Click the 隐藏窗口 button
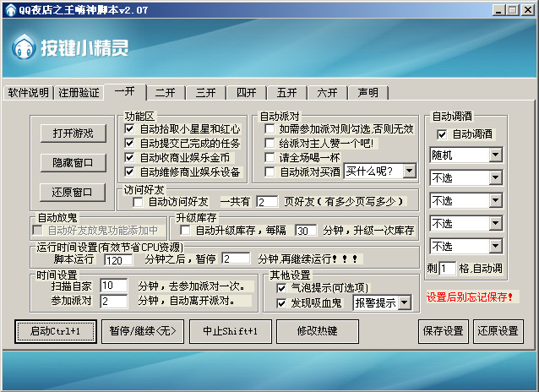 [73, 163]
